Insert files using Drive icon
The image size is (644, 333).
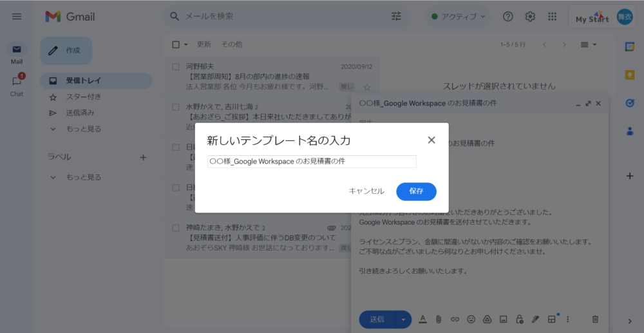(x=487, y=319)
